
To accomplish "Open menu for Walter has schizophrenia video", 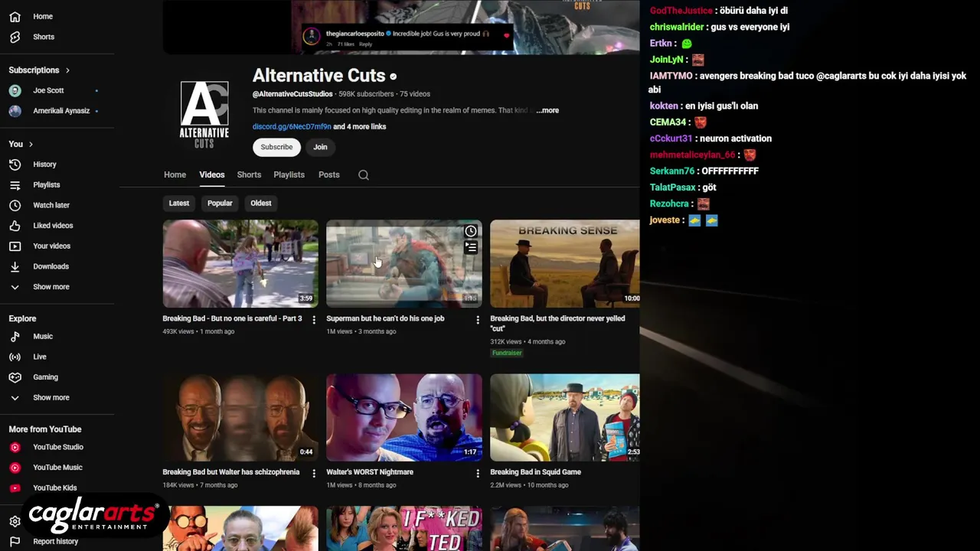I will (314, 474).
